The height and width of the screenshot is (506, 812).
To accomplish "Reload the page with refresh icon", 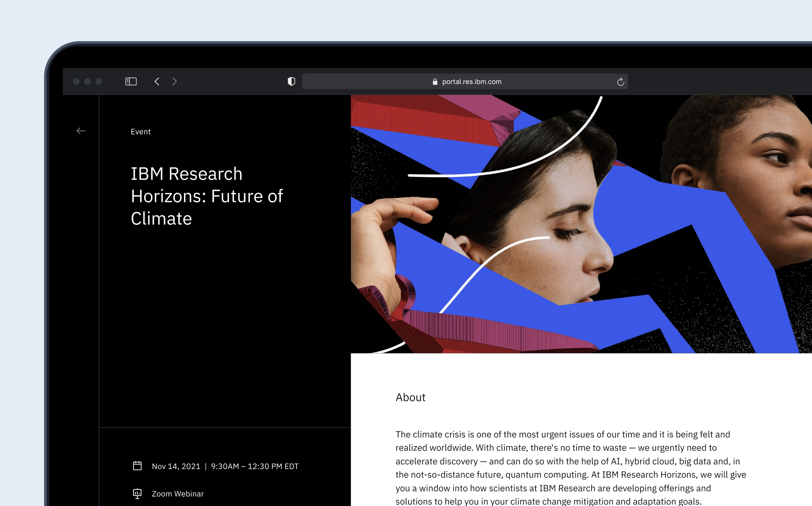I will tap(620, 82).
